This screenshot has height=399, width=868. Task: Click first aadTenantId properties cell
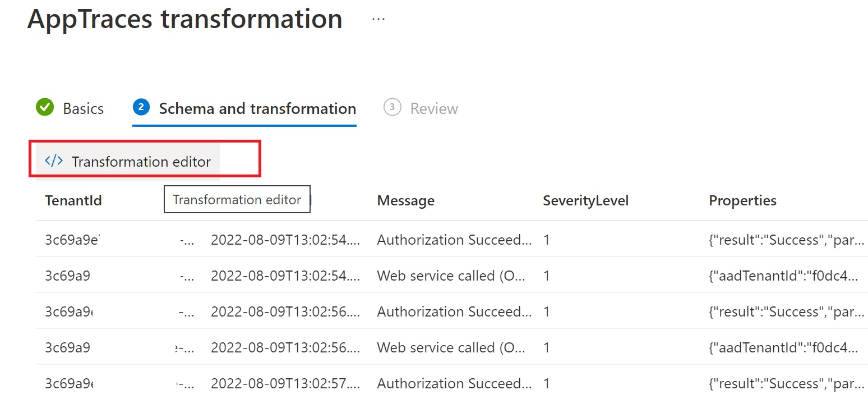coord(783,276)
